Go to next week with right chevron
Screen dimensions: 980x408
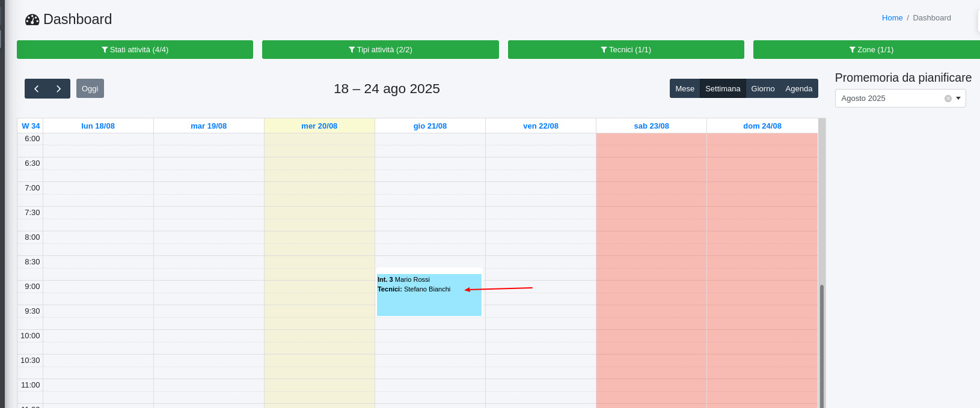pos(58,89)
